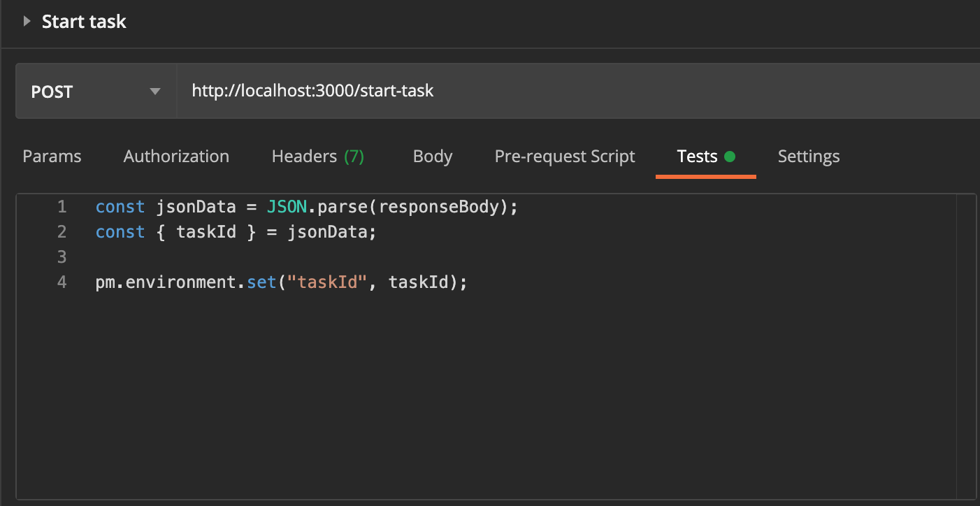This screenshot has height=506, width=980.
Task: Switch to the Params tab
Action: [52, 156]
